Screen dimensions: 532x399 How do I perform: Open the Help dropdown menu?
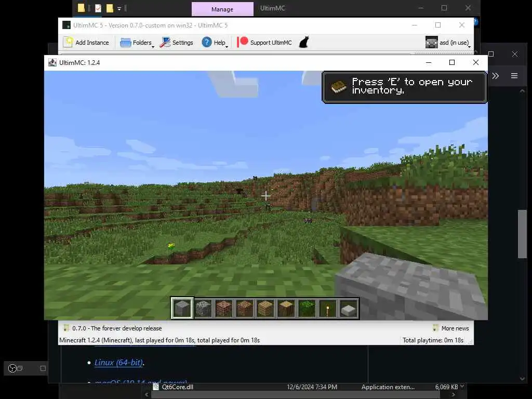[215, 43]
